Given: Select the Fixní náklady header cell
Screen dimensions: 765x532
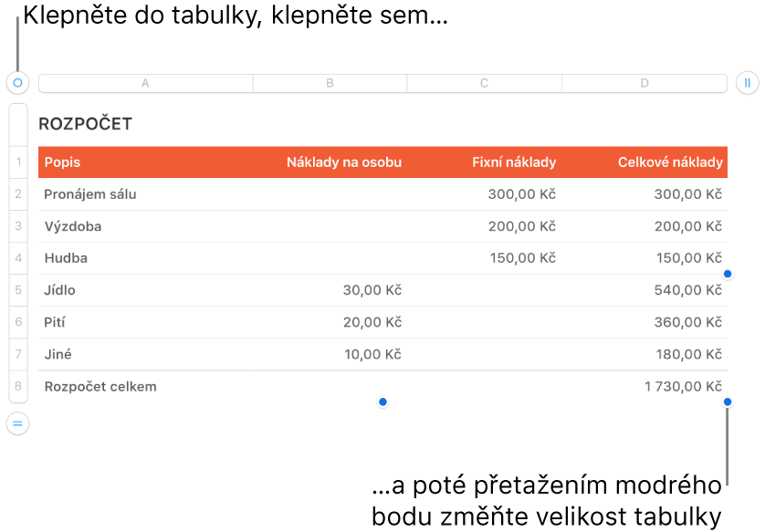Looking at the screenshot, I should [x=514, y=162].
